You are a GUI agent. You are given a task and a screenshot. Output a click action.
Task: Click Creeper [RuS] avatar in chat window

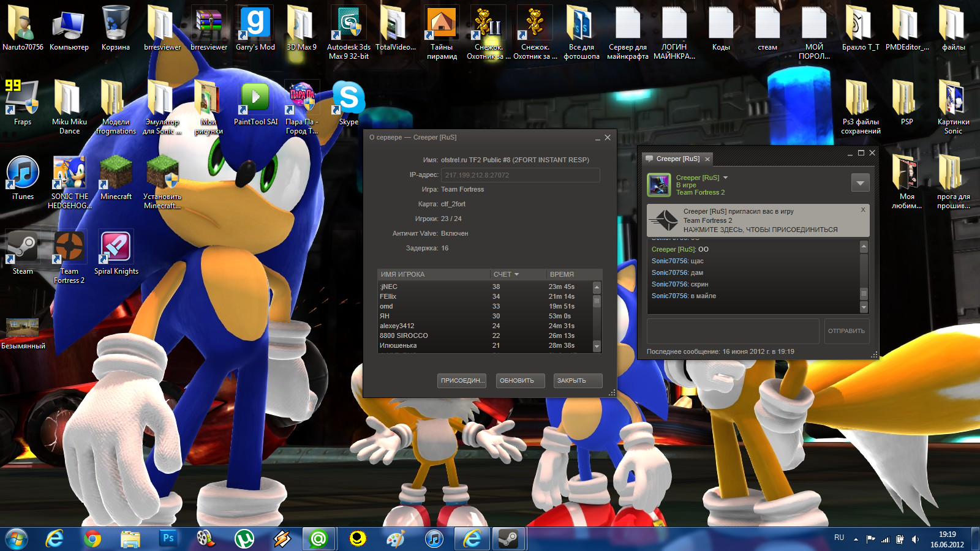point(659,184)
